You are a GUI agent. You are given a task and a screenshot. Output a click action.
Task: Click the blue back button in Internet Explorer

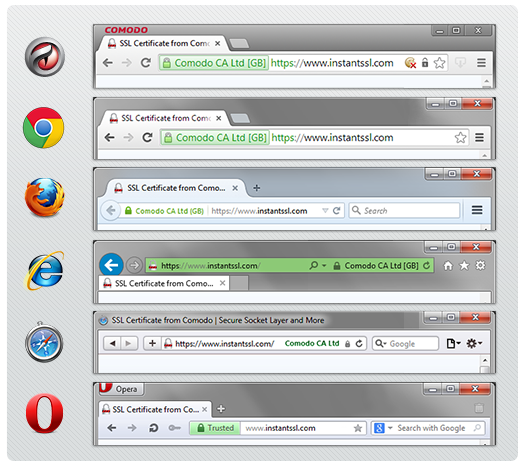pos(111,265)
